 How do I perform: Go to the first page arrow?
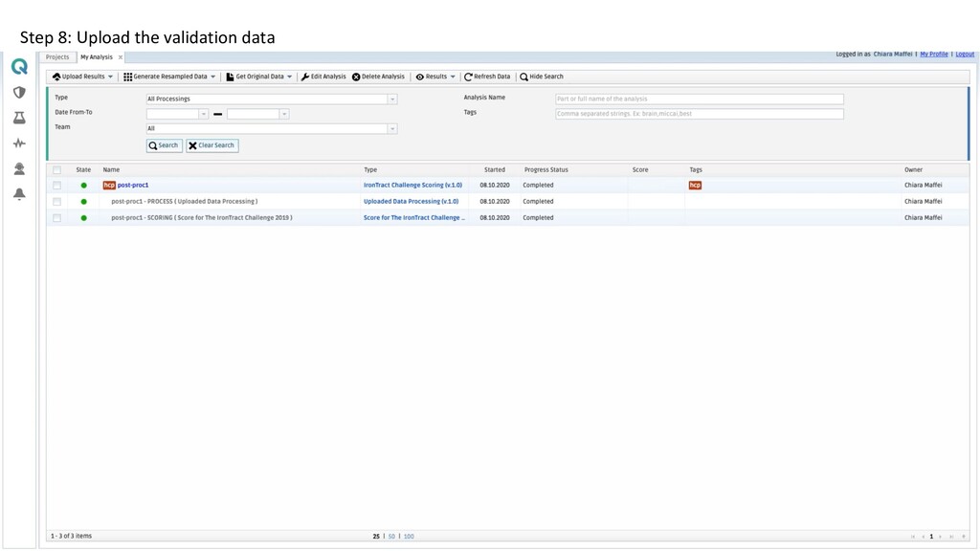tap(912, 537)
